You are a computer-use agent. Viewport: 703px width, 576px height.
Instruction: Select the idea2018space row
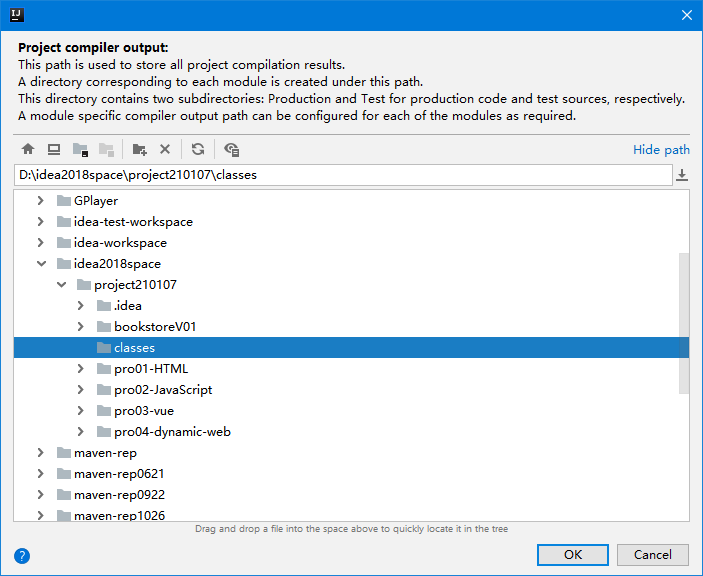[351, 264]
